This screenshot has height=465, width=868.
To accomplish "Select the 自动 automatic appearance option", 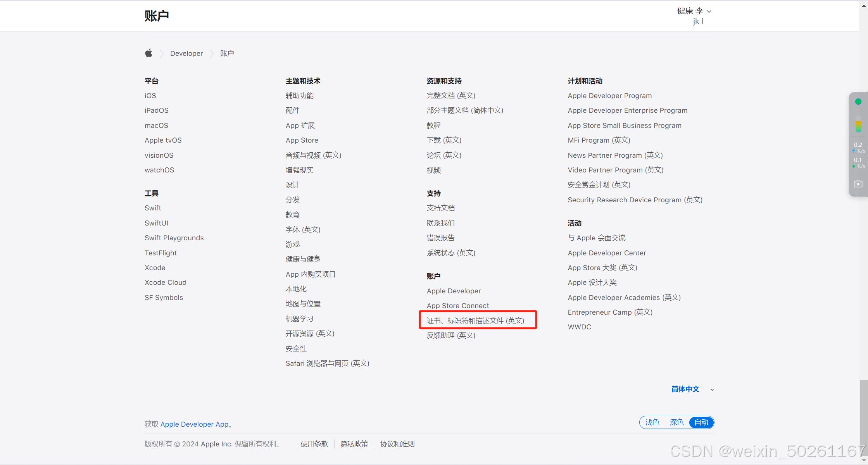I will click(x=701, y=422).
